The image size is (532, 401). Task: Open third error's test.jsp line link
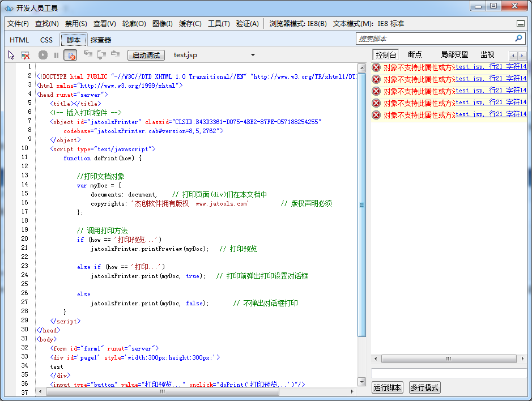pyautogui.click(x=491, y=91)
